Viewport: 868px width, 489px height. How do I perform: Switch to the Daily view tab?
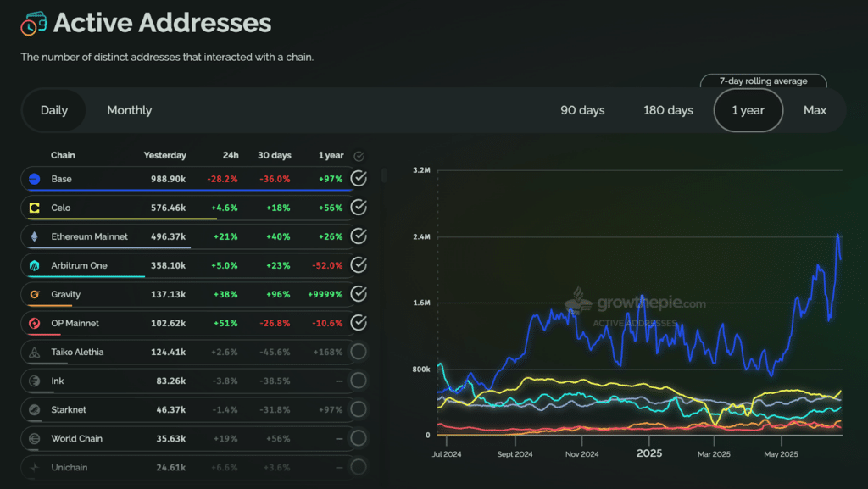pos(54,110)
